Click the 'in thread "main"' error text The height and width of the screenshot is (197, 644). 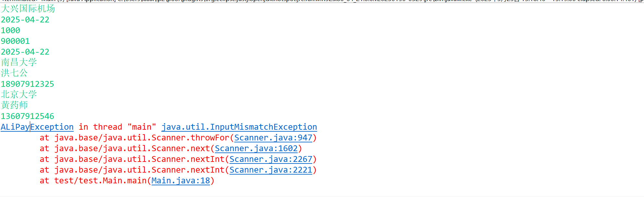[x=117, y=127]
